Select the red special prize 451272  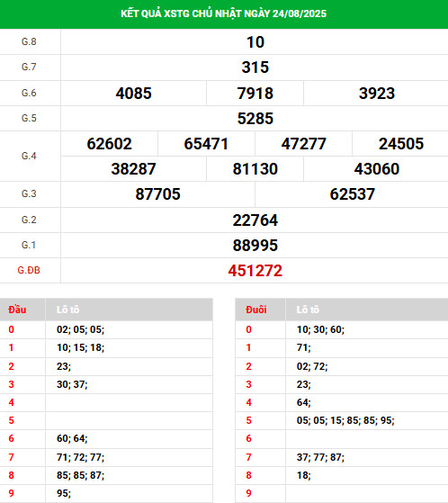(x=255, y=271)
